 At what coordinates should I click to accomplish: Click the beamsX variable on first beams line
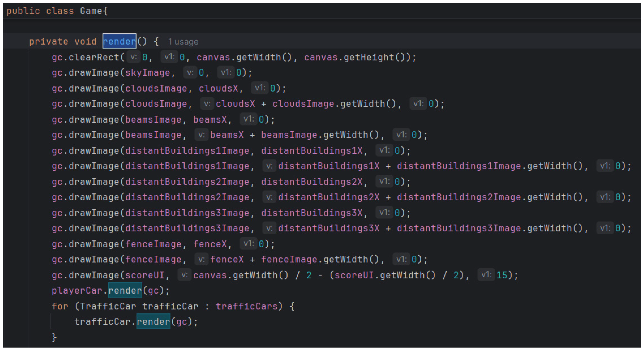point(210,120)
